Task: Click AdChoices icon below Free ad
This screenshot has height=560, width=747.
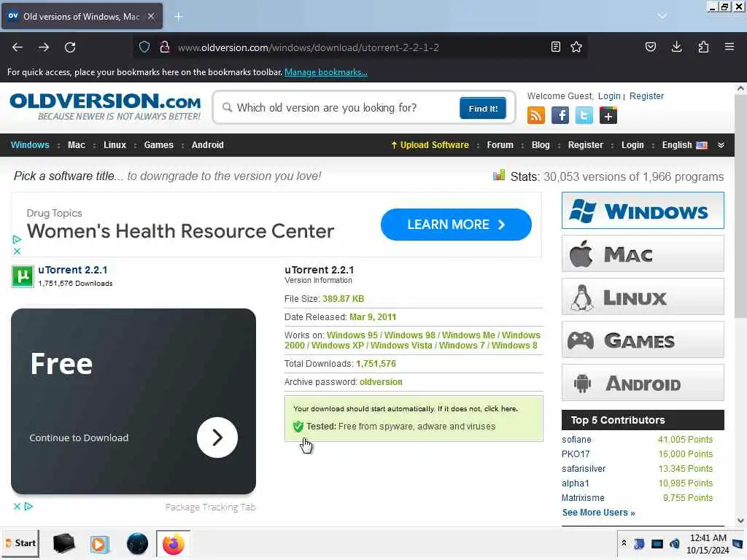Action: [28, 506]
